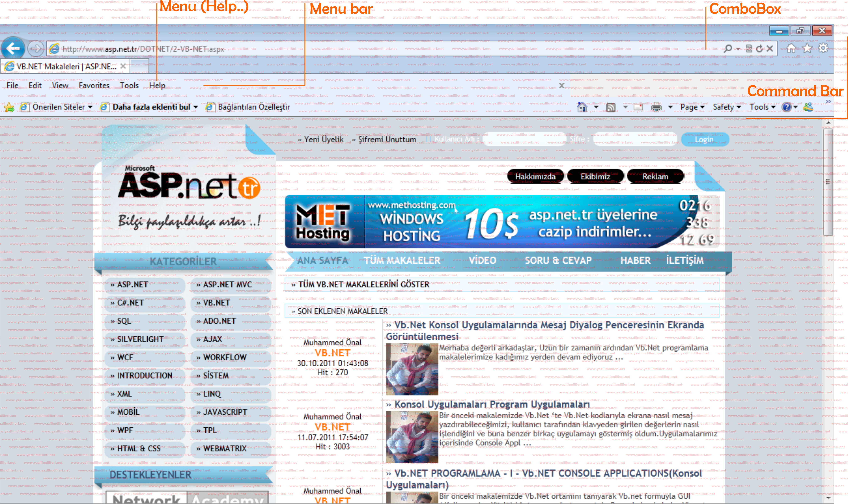The height and width of the screenshot is (504, 848).
Task: Click the IE page icon beside the URL
Action: pos(54,49)
